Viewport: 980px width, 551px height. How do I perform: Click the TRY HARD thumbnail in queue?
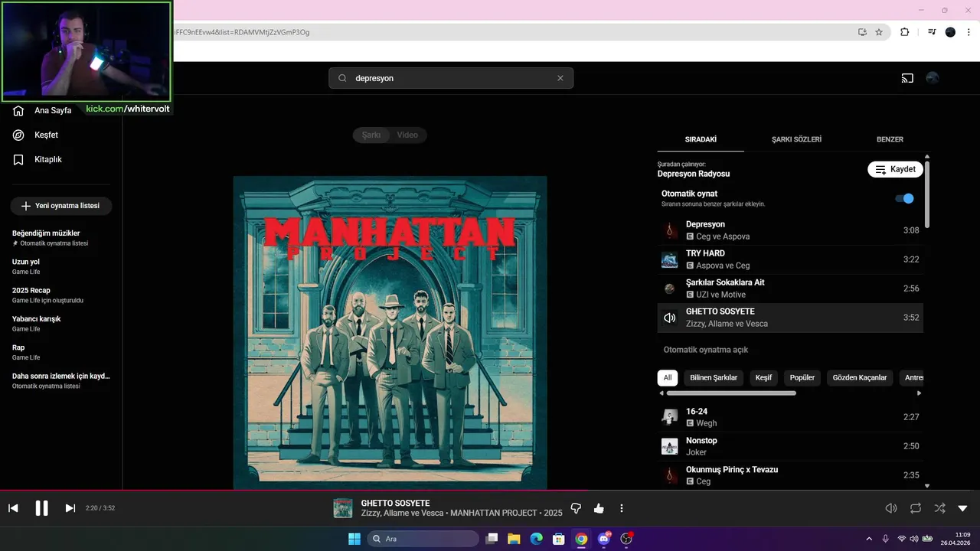pos(670,259)
